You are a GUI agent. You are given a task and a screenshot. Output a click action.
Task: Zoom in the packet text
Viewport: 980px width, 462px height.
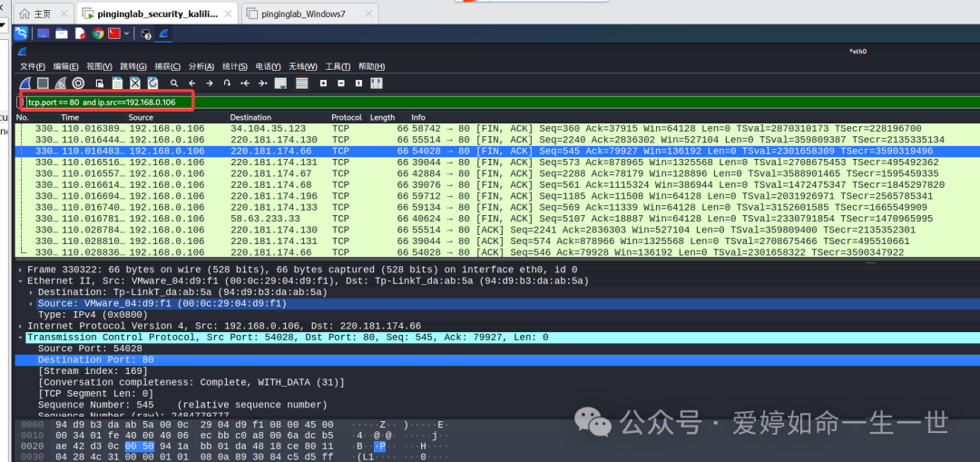point(323,84)
